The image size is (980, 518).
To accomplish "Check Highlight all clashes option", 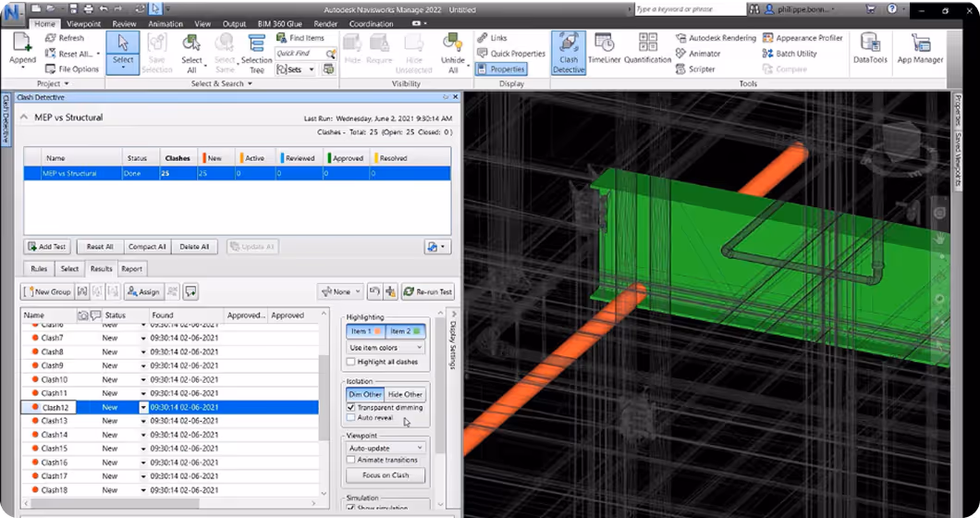I will pyautogui.click(x=351, y=363).
